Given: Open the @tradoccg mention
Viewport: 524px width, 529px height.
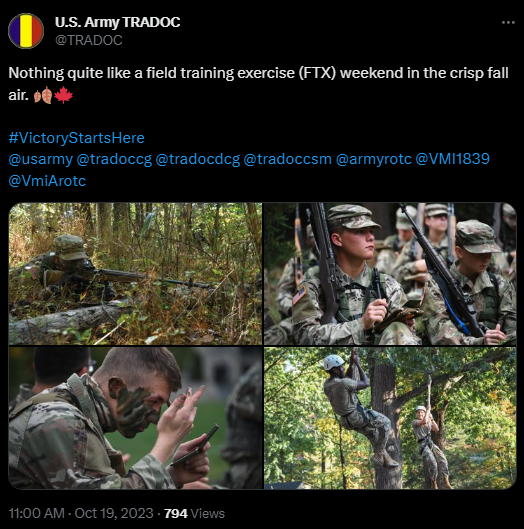Looking at the screenshot, I should click(114, 159).
